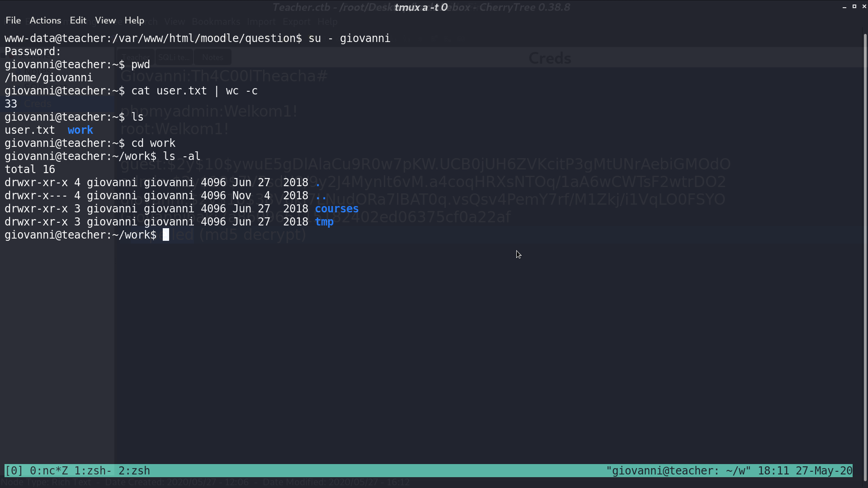
Task: Click the 'su - giovanni' command text
Action: (x=349, y=38)
